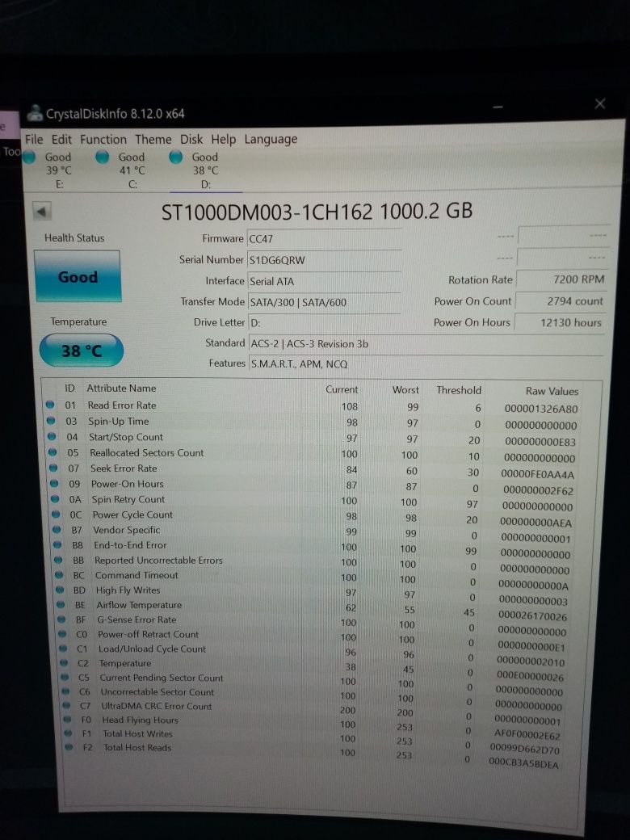Close the CrystalDiskInfo window
The height and width of the screenshot is (840, 630).
600,104
